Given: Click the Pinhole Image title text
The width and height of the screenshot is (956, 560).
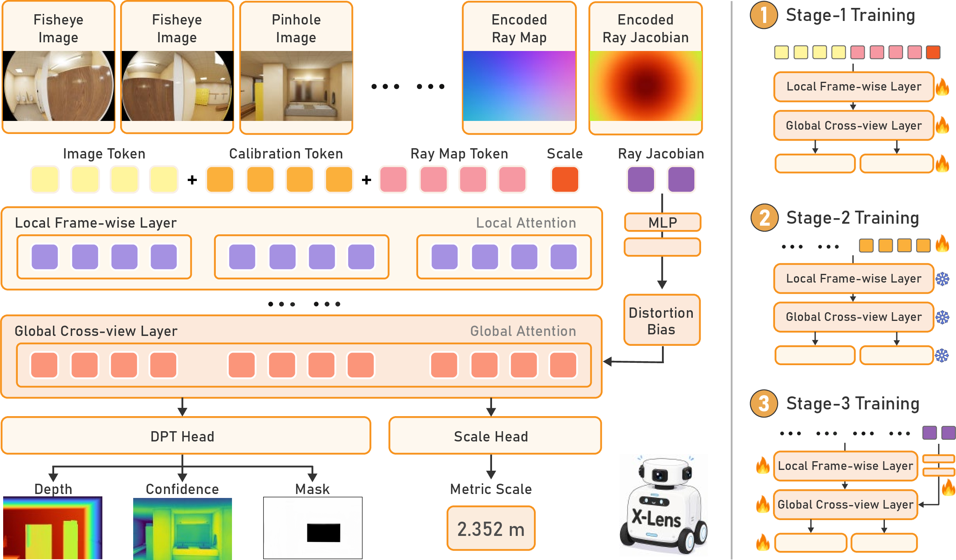Looking at the screenshot, I should point(296,28).
